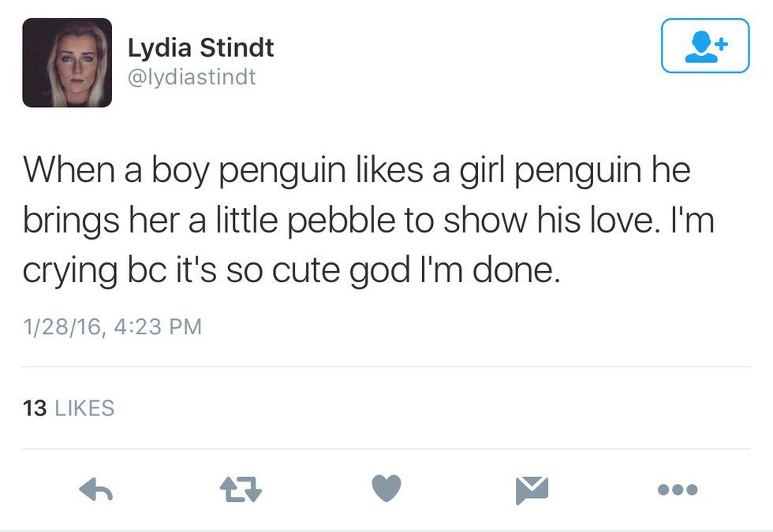Send tweet via direct message envelope icon
The height and width of the screenshot is (532, 773).
click(x=532, y=490)
